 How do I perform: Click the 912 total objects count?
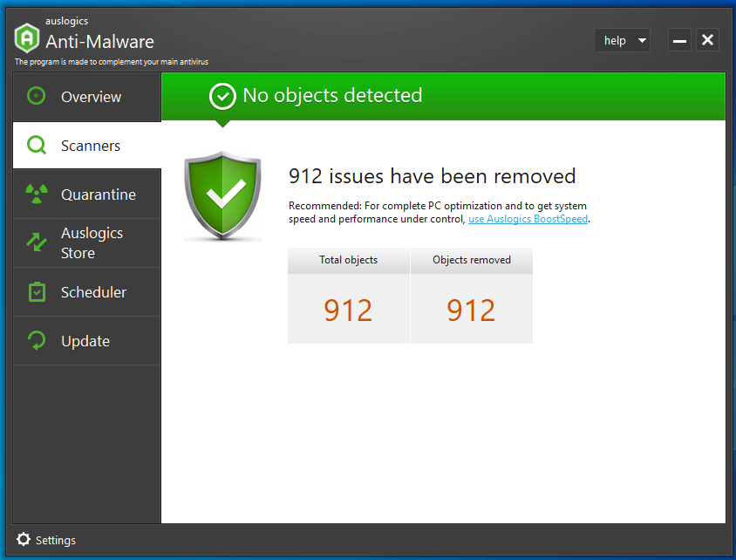tap(348, 310)
